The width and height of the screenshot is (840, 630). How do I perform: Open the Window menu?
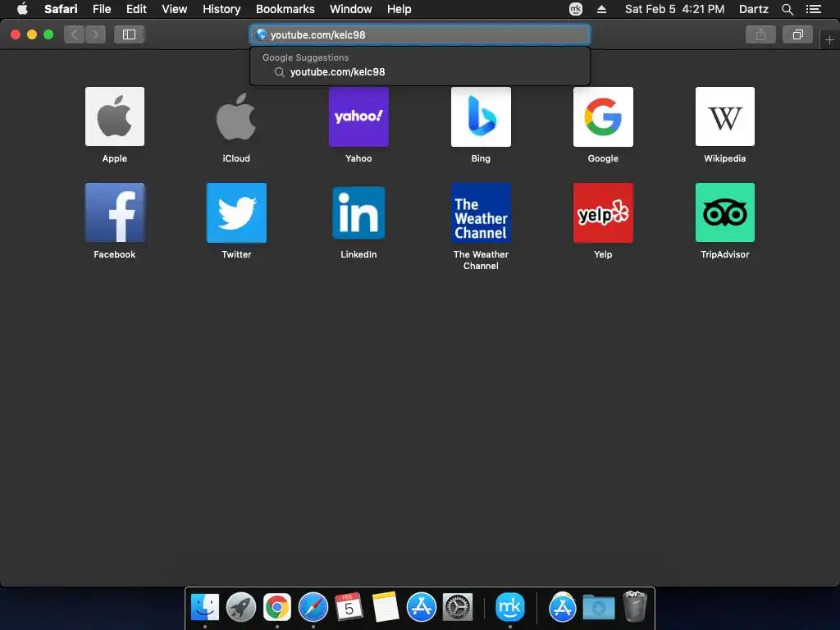pos(350,9)
